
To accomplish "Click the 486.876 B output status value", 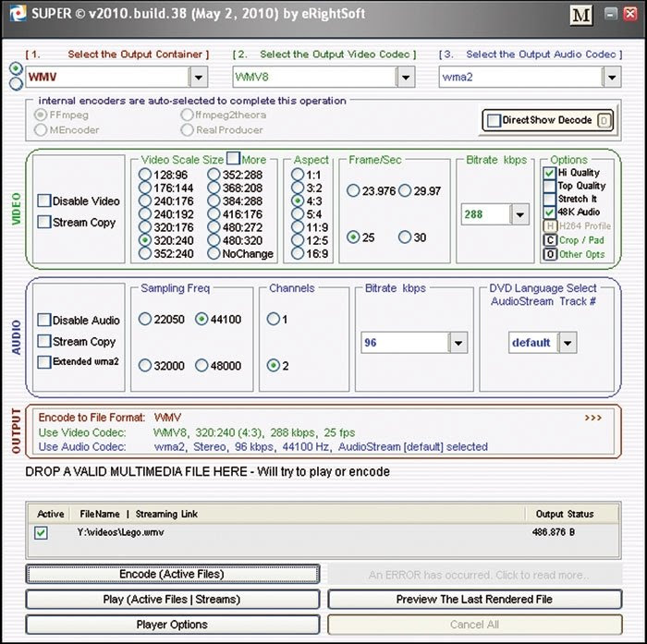I will 554,532.
